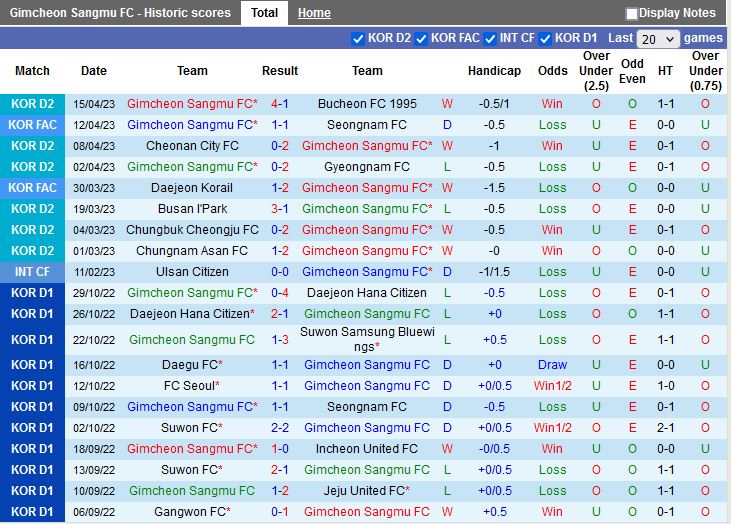Open Chungbuk Cheongju FC team link

(192, 230)
